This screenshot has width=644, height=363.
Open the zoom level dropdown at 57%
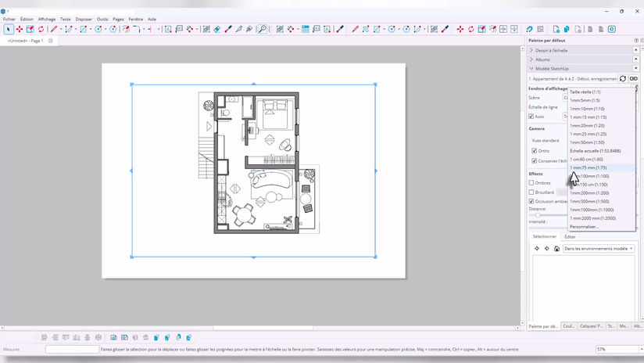click(x=641, y=349)
